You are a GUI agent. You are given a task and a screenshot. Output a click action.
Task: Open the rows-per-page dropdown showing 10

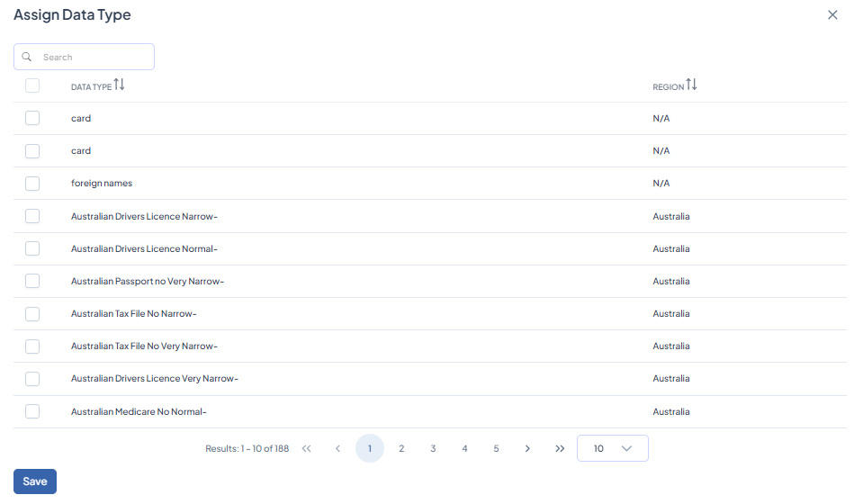[612, 448]
